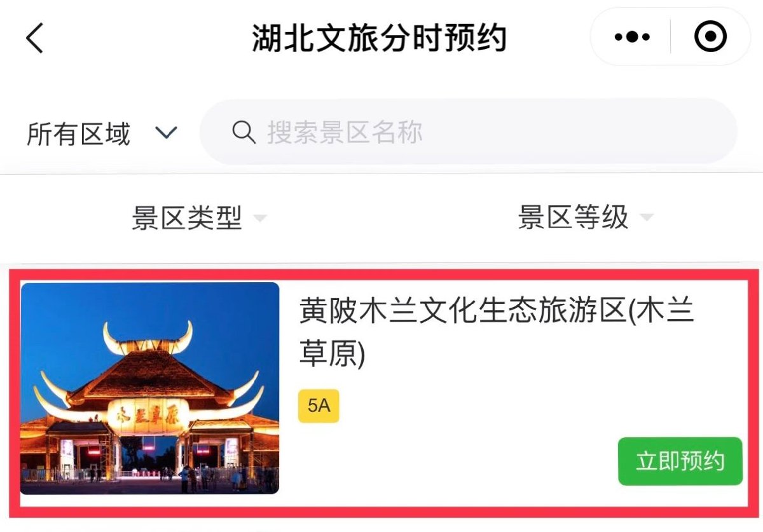Click the small triangle beside 景区类型
The width and height of the screenshot is (763, 532).
pos(259,219)
